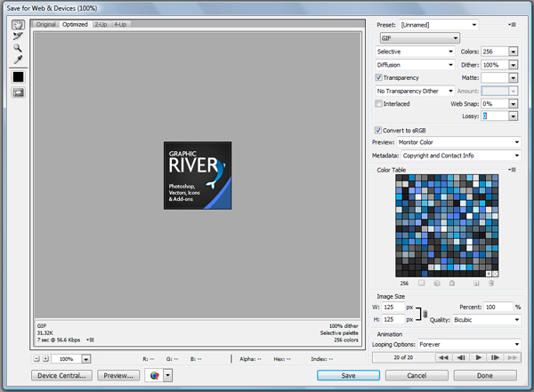Viewport: 534px width, 392px height.
Task: Select the Hand tool
Action: pyautogui.click(x=18, y=25)
